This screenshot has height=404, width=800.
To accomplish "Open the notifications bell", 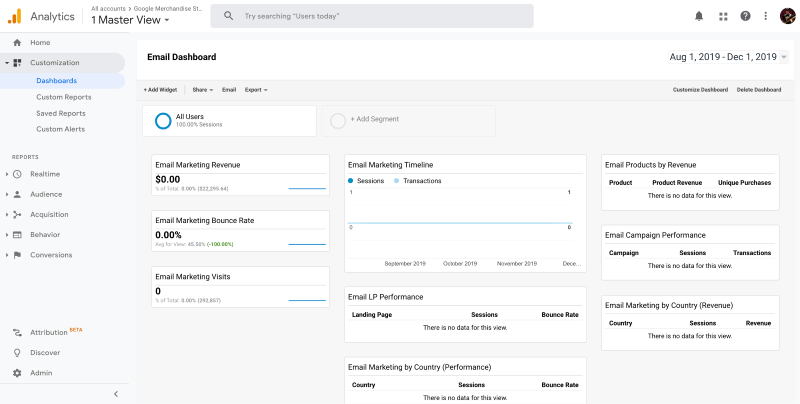I will 699,16.
